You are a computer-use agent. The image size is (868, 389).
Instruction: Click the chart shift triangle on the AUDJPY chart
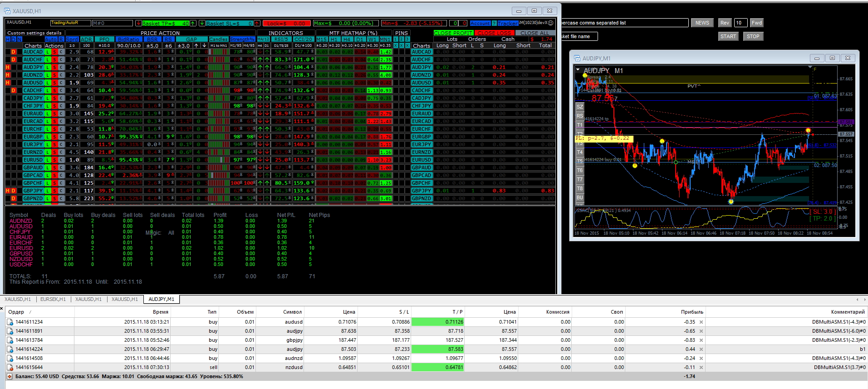coord(810,67)
